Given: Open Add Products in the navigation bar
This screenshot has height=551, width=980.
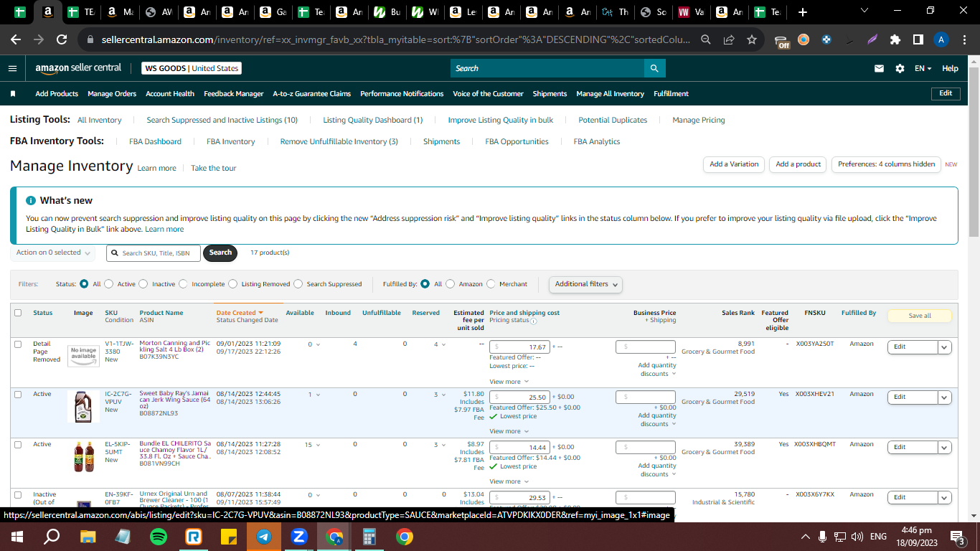Looking at the screenshot, I should [x=57, y=94].
